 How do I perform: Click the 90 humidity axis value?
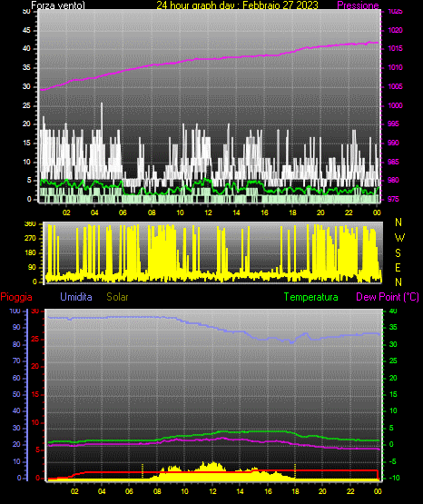(16, 327)
